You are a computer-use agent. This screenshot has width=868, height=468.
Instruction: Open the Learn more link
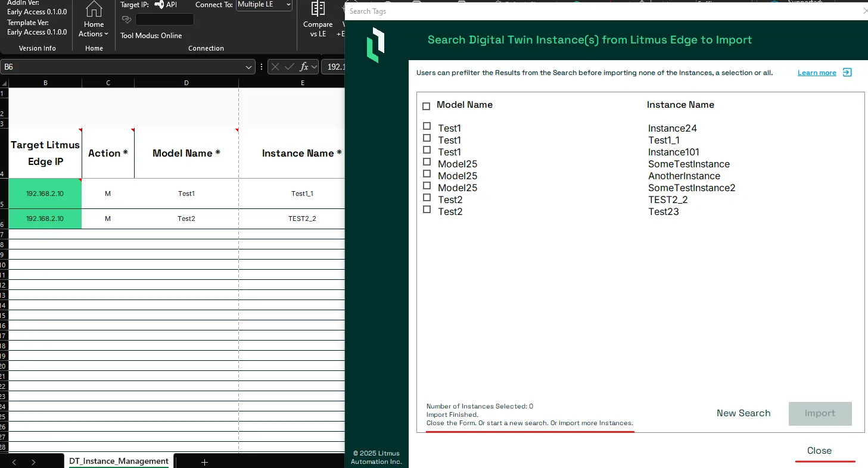(817, 73)
